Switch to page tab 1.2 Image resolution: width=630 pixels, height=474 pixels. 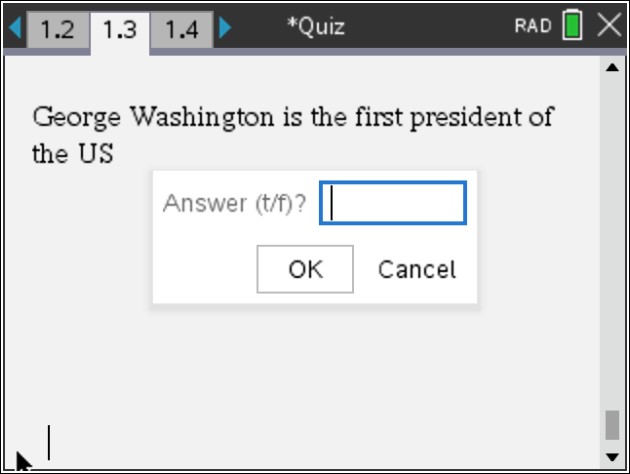pyautogui.click(x=58, y=30)
